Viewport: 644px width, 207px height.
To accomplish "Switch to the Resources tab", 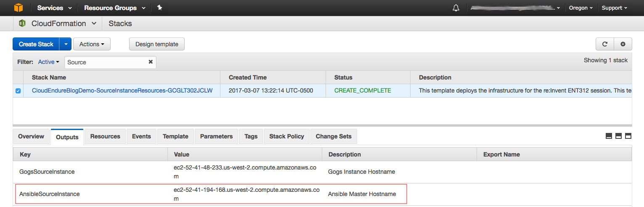I will tap(105, 136).
